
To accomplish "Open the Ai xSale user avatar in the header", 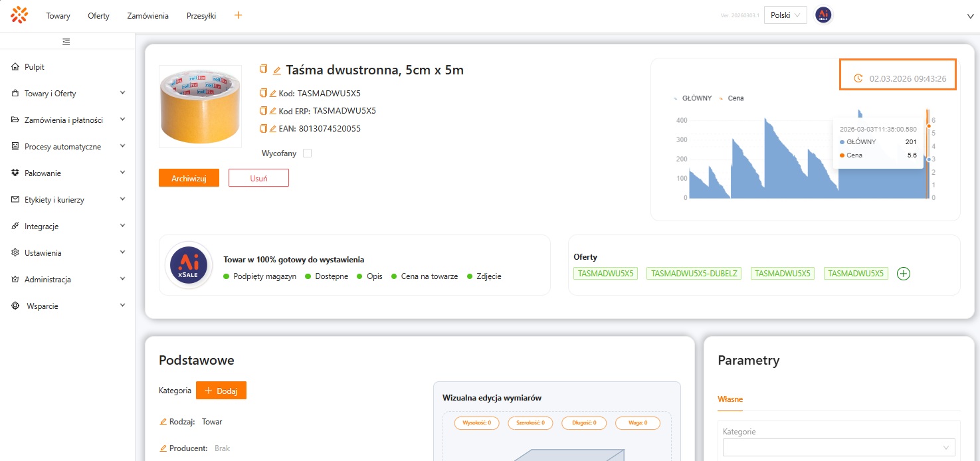I will tap(823, 15).
